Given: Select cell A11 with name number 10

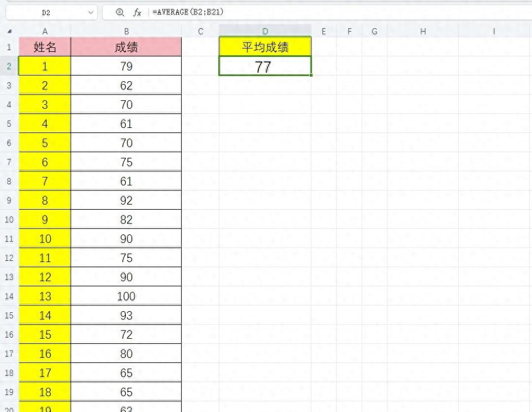Looking at the screenshot, I should click(x=45, y=238).
